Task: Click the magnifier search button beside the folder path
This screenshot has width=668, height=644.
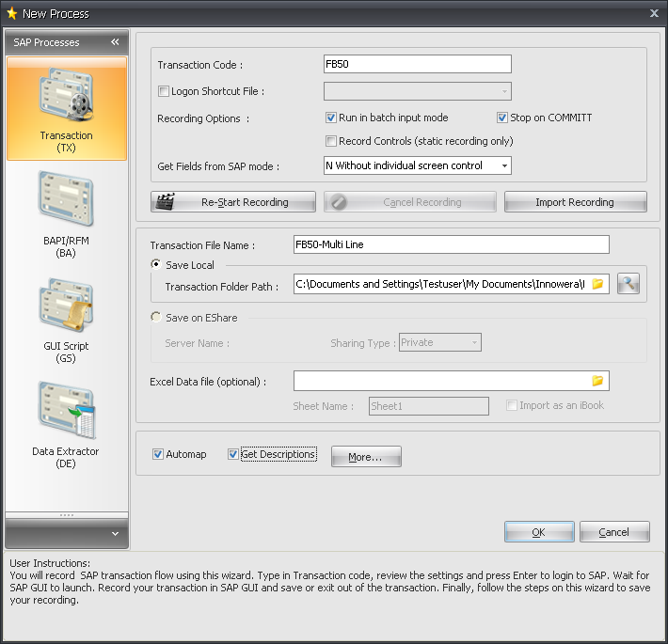Action: 628,284
